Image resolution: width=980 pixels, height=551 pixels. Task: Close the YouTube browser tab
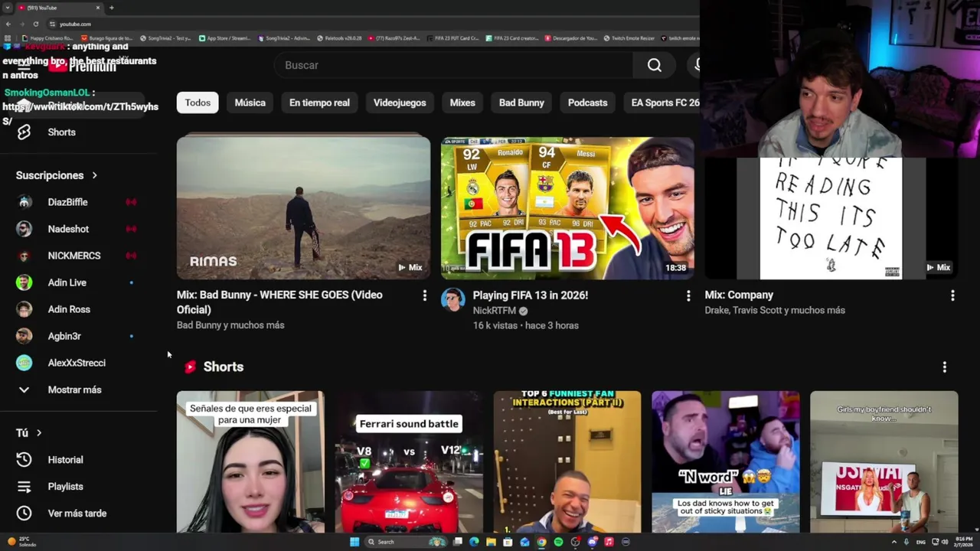[98, 8]
